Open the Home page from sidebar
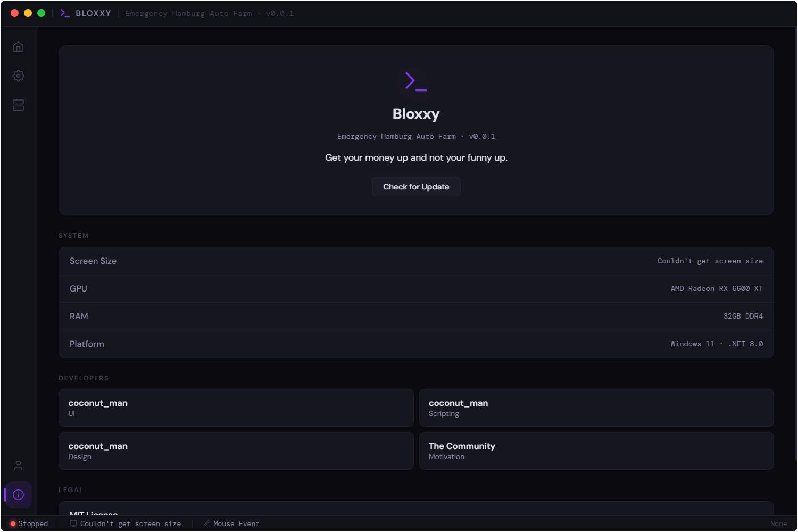The width and height of the screenshot is (798, 532). [x=19, y=47]
